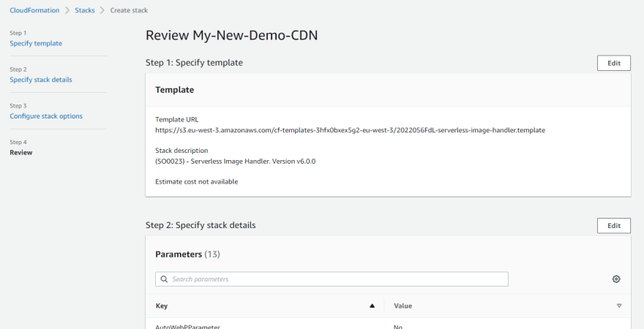Edit Step 1 Specify template section
Image resolution: width=644 pixels, height=329 pixels.
pos(613,63)
